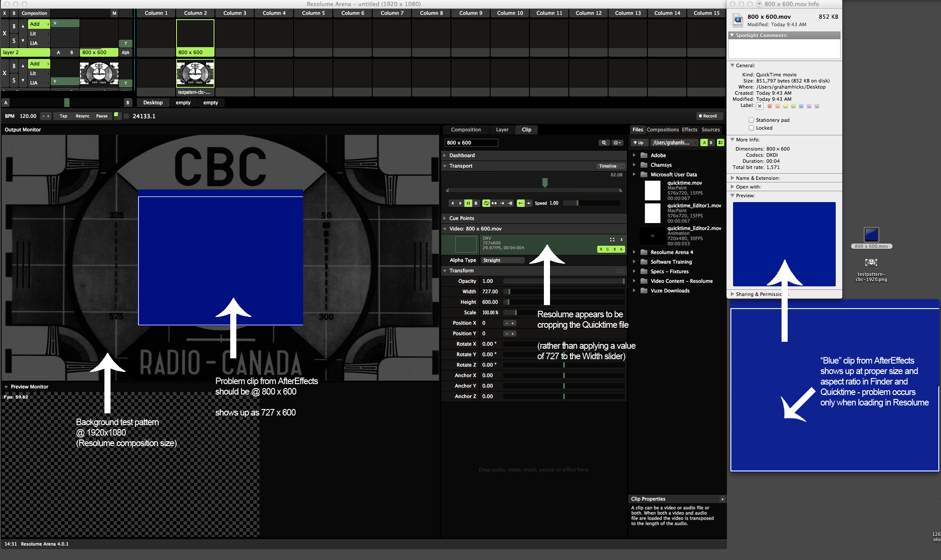Expand Name & Extension in Info window
The image size is (941, 560).
click(733, 178)
